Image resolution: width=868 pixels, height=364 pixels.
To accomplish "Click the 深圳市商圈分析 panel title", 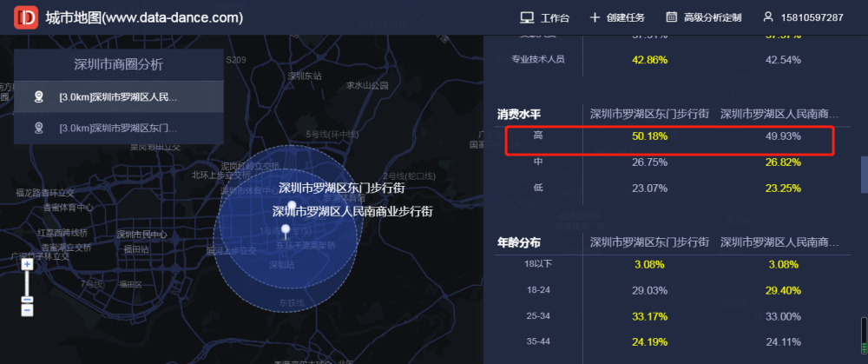I will click(118, 65).
